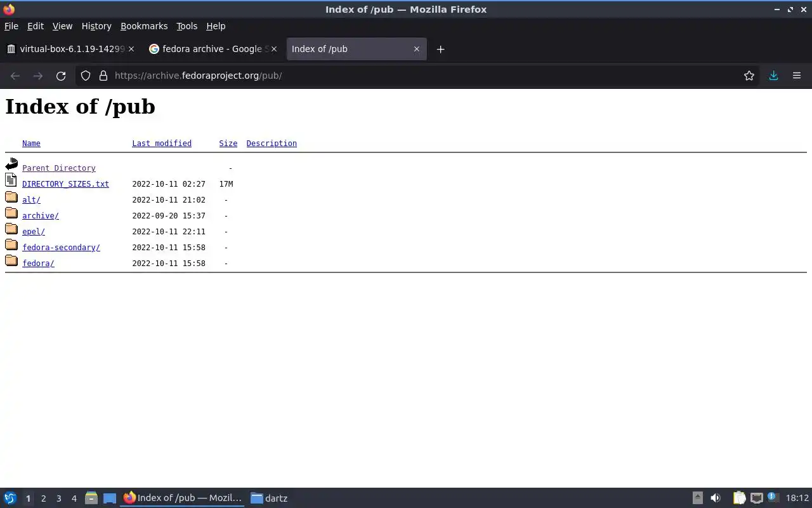
Task: Close the Index of /pub tab
Action: tap(417, 49)
